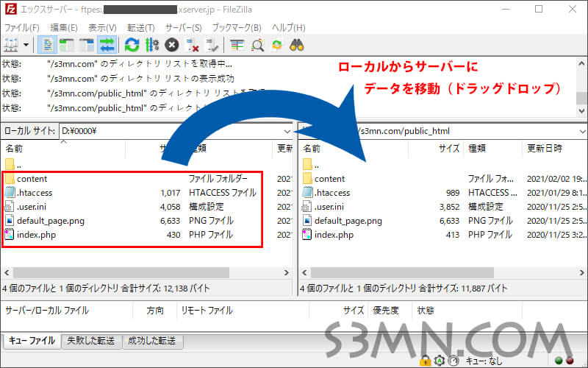The height and width of the screenshot is (368, 588).
Task: Sort local files by 名前 column
Action: [64, 149]
